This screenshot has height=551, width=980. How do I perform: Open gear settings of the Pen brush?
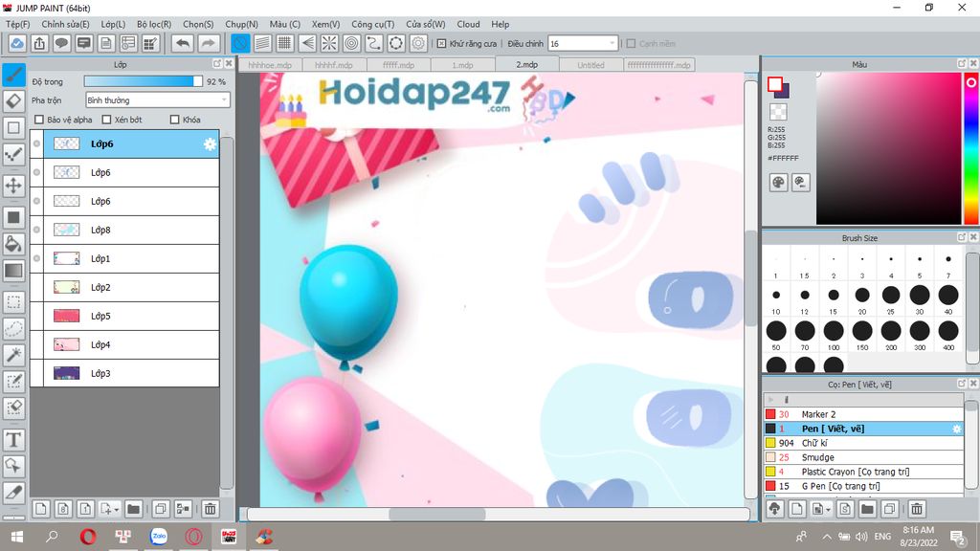coord(956,429)
